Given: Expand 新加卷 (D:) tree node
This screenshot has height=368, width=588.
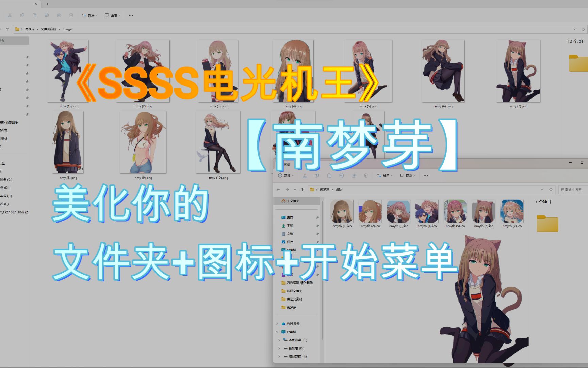Looking at the screenshot, I should click(x=279, y=348).
